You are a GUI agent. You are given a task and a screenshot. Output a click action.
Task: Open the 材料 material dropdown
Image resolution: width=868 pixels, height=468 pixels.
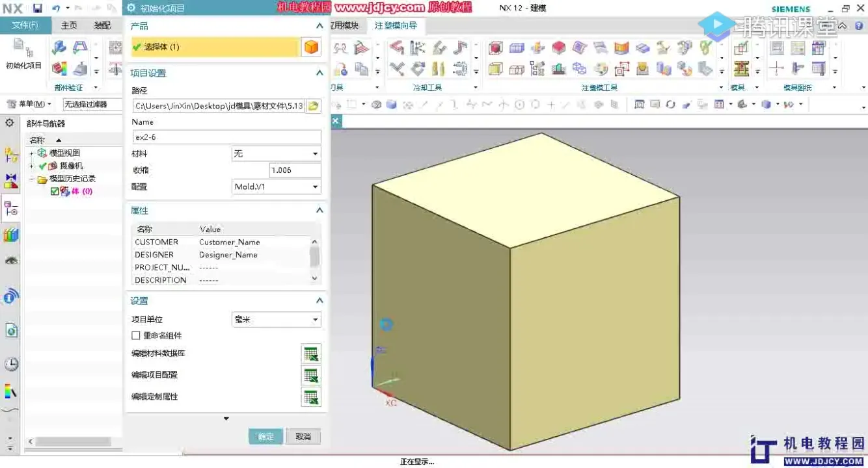tap(276, 154)
